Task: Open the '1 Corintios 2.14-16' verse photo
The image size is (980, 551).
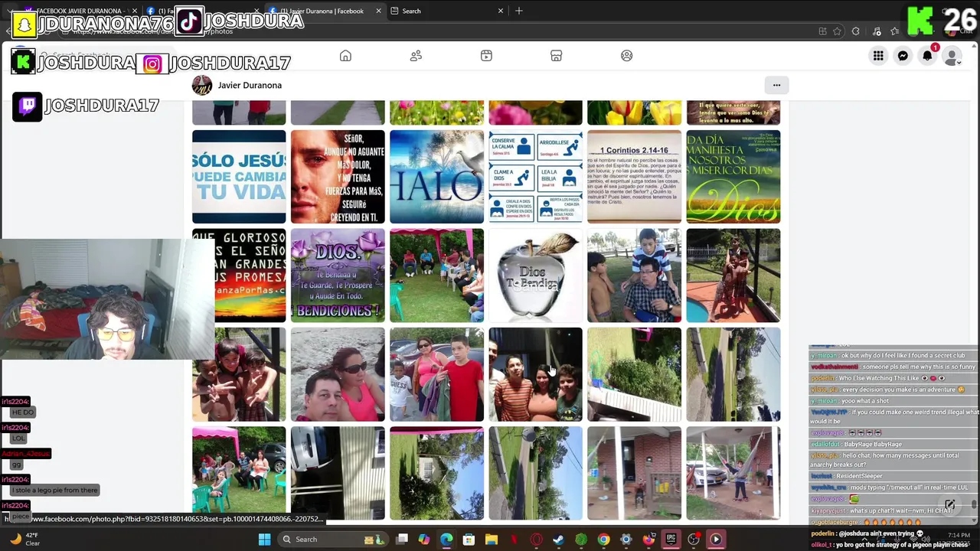Action: pos(634,177)
